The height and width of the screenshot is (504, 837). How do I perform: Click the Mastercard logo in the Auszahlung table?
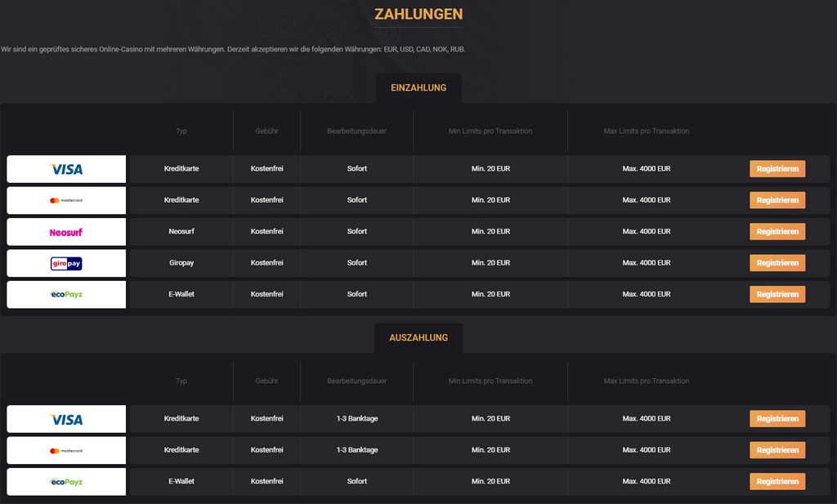point(66,451)
